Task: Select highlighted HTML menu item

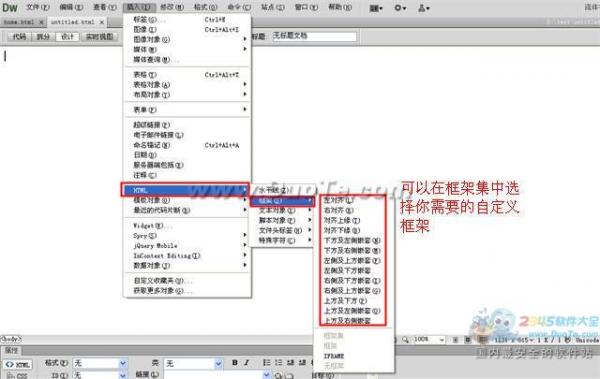Action: [x=185, y=190]
